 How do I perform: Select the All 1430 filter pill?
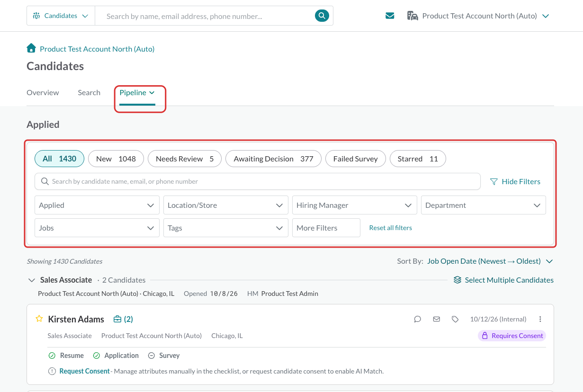point(59,159)
